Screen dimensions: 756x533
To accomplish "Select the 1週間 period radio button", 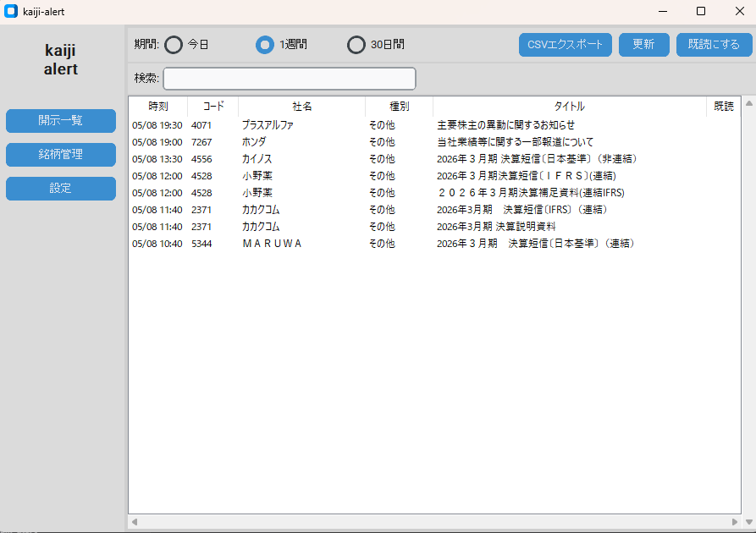I will (265, 45).
